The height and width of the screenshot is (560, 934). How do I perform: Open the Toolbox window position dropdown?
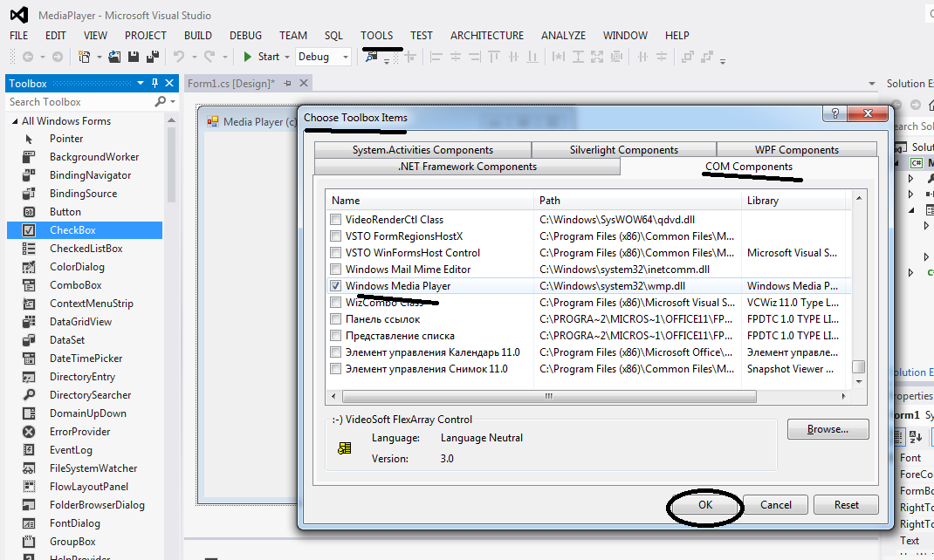141,84
